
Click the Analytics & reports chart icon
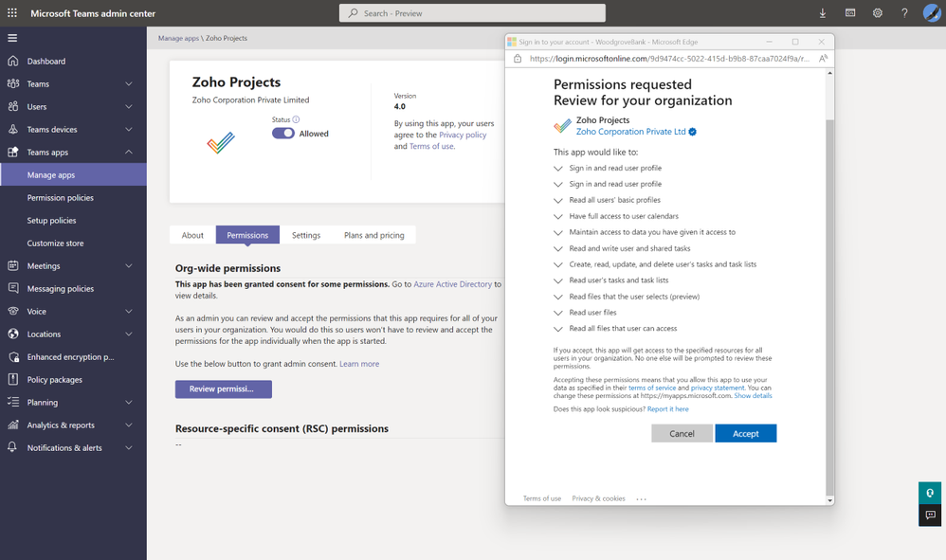[12, 425]
